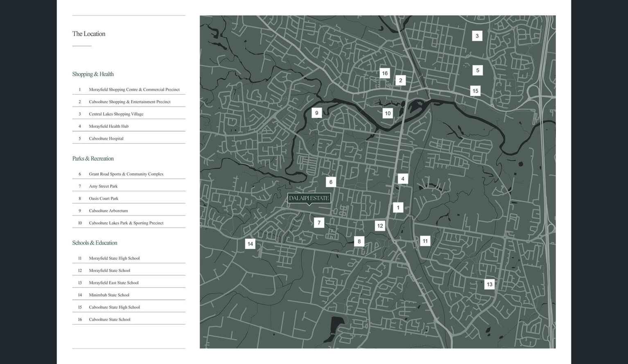Click map marker number 3

[477, 36]
